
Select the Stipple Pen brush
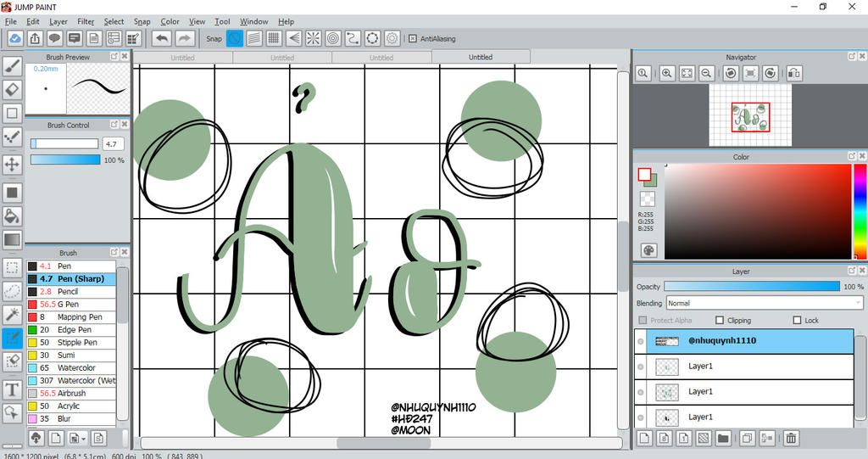pos(71,343)
